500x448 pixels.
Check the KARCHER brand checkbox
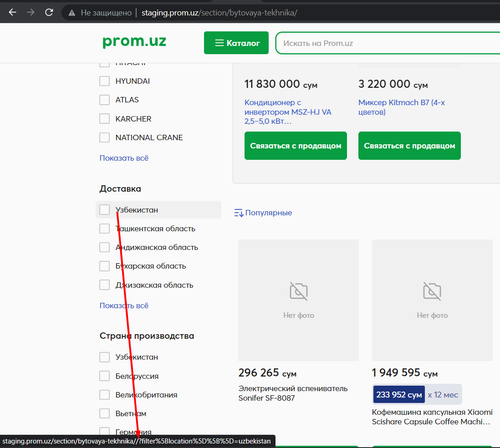pos(104,119)
